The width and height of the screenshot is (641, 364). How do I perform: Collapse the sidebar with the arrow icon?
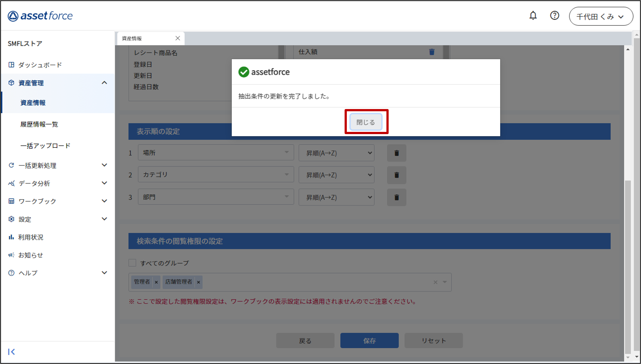(x=11, y=352)
